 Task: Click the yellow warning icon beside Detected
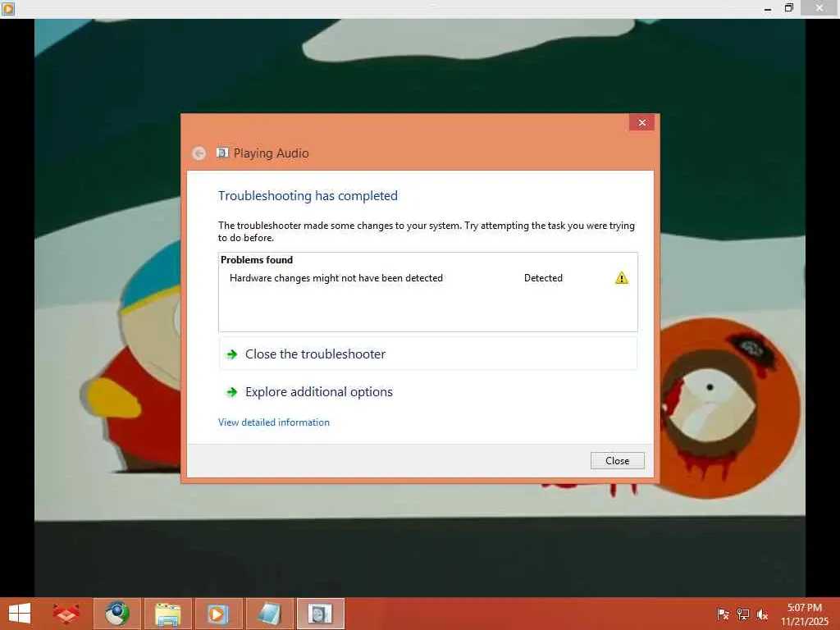click(x=622, y=278)
